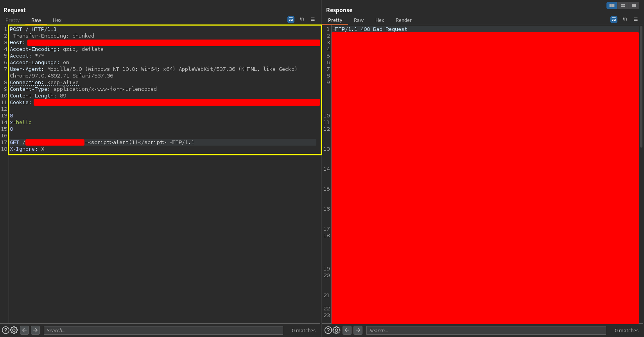
Task: Select the Pretty tab in the Response panel
Action: click(x=335, y=20)
